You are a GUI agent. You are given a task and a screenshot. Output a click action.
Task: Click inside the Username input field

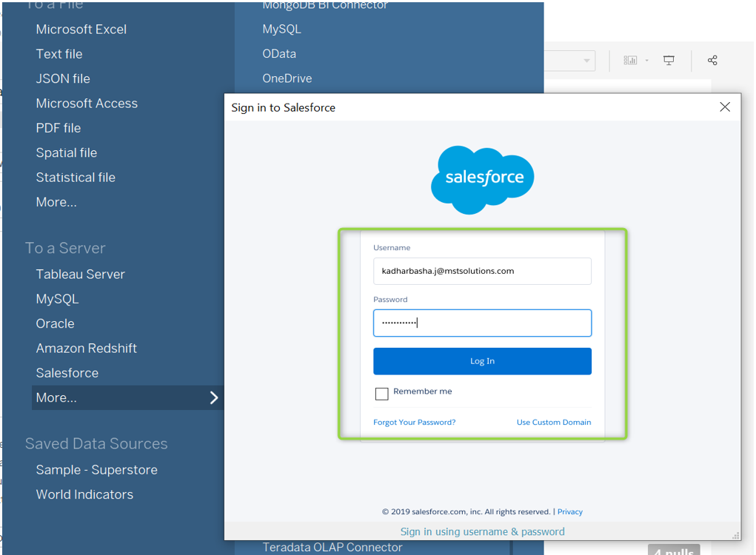482,271
